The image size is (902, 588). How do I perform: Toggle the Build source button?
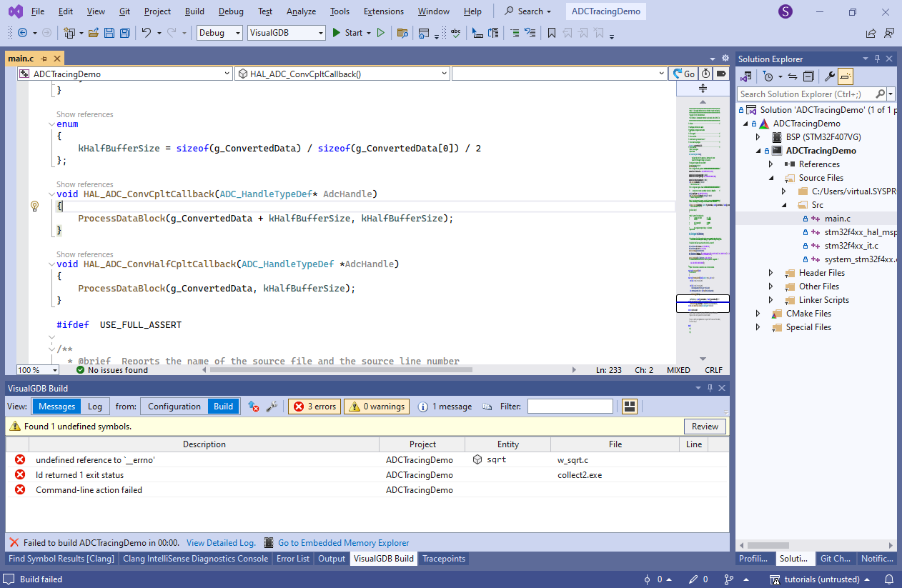click(x=224, y=407)
